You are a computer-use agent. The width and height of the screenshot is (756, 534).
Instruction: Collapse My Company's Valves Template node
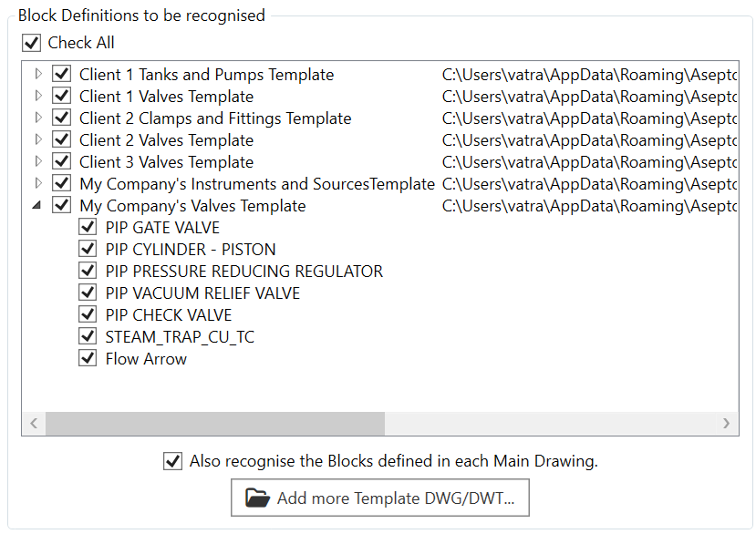click(x=37, y=206)
